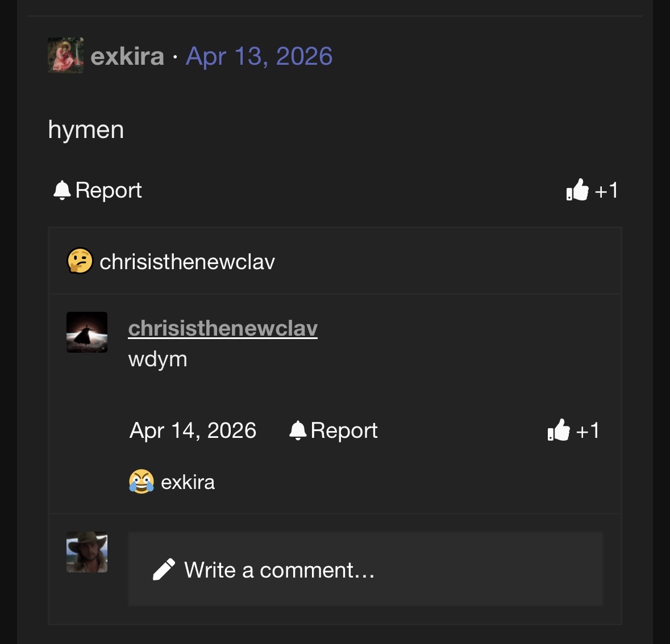Click chrisisthenewclav's name beside the thinking emoji
The width and height of the screenshot is (670, 644).
[187, 262]
